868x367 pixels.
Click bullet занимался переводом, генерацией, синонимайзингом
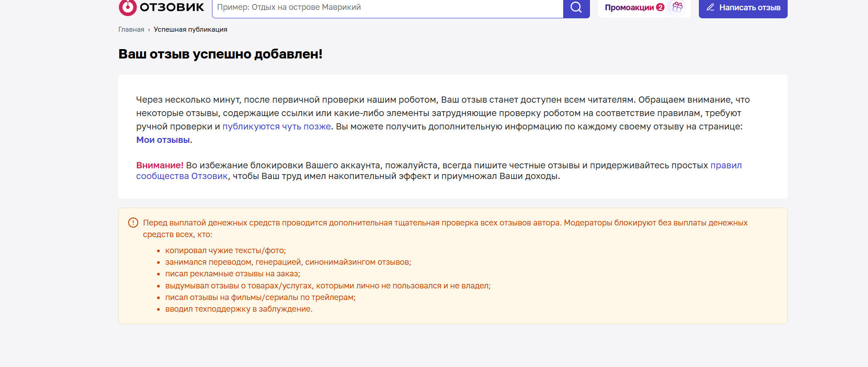coord(288,262)
